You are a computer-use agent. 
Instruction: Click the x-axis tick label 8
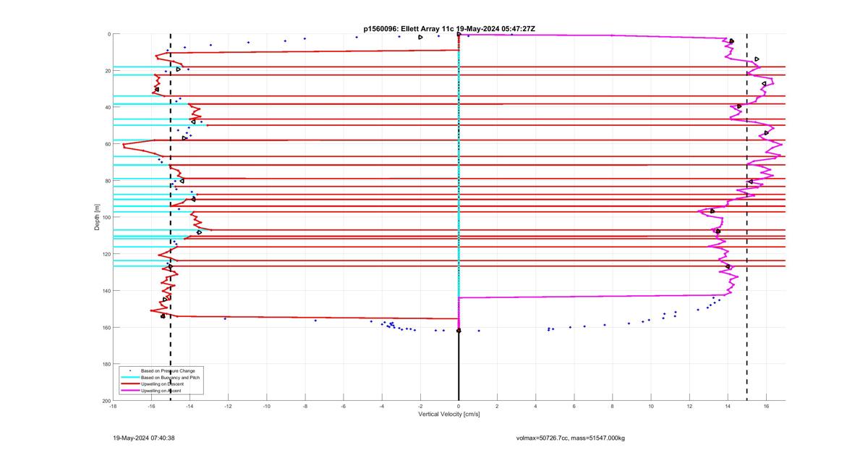tap(612, 406)
